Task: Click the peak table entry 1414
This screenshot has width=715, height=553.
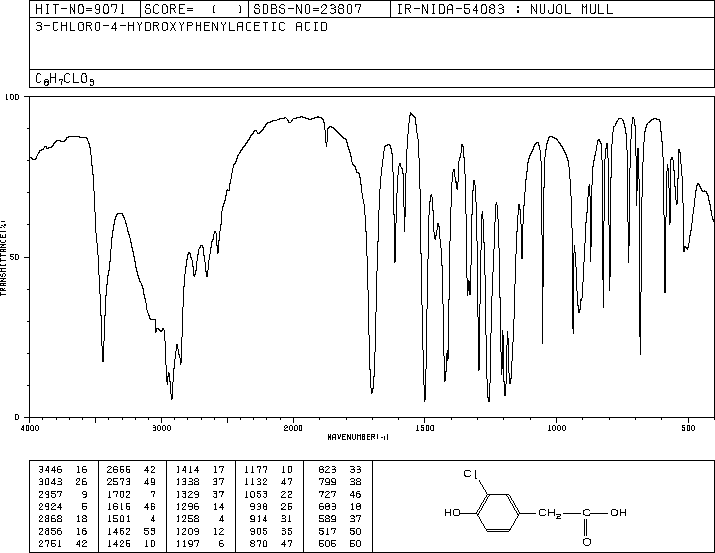Action: [x=187, y=470]
